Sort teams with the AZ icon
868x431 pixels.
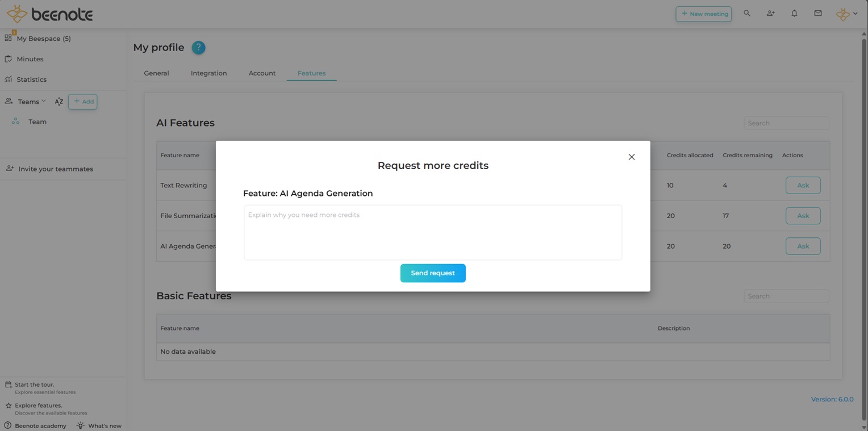pyautogui.click(x=59, y=102)
